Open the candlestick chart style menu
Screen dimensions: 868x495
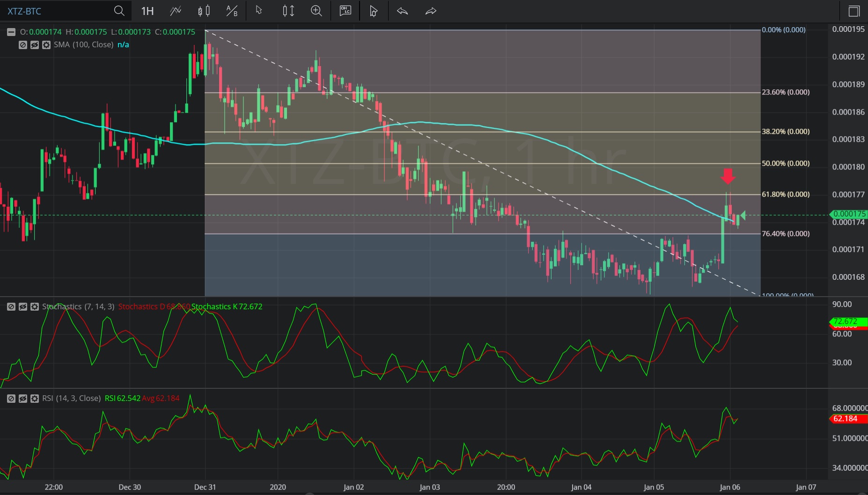click(204, 11)
